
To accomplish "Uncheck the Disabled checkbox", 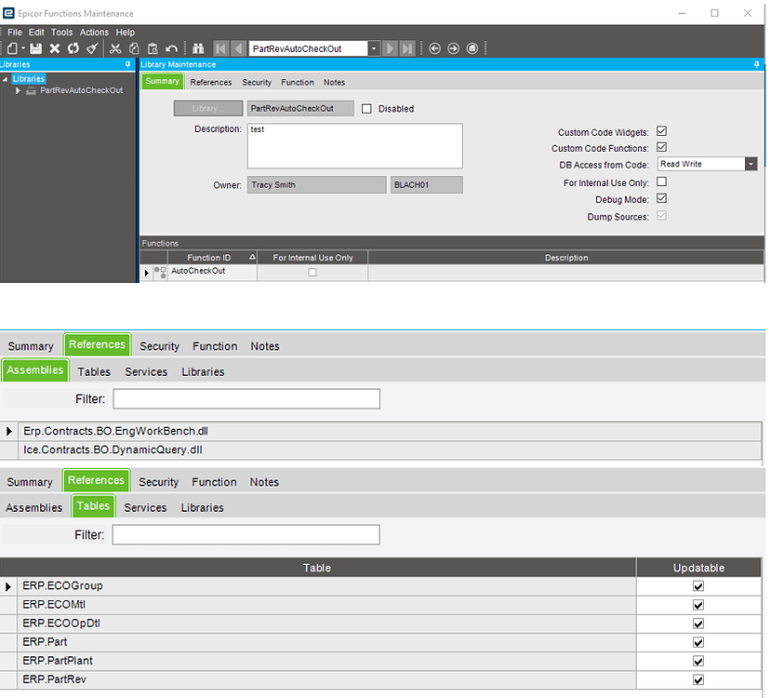I will click(367, 107).
